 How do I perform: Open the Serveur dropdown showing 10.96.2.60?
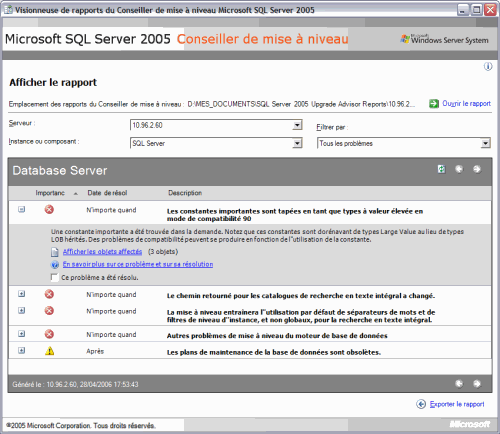click(216, 125)
